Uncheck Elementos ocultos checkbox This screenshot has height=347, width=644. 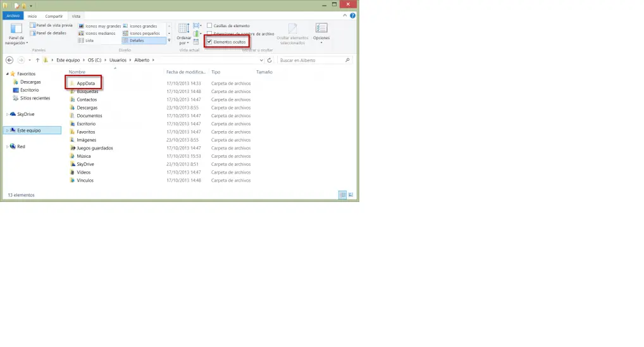209,42
